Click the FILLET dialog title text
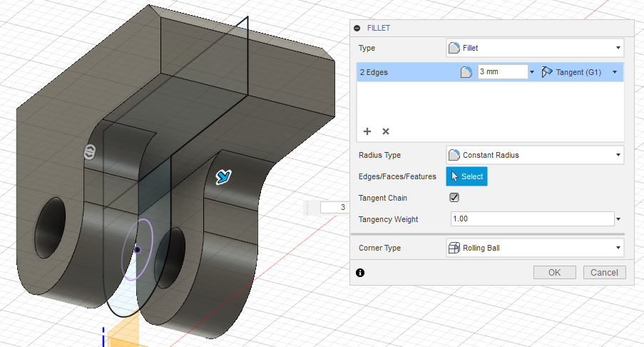The width and height of the screenshot is (644, 347). tap(379, 28)
